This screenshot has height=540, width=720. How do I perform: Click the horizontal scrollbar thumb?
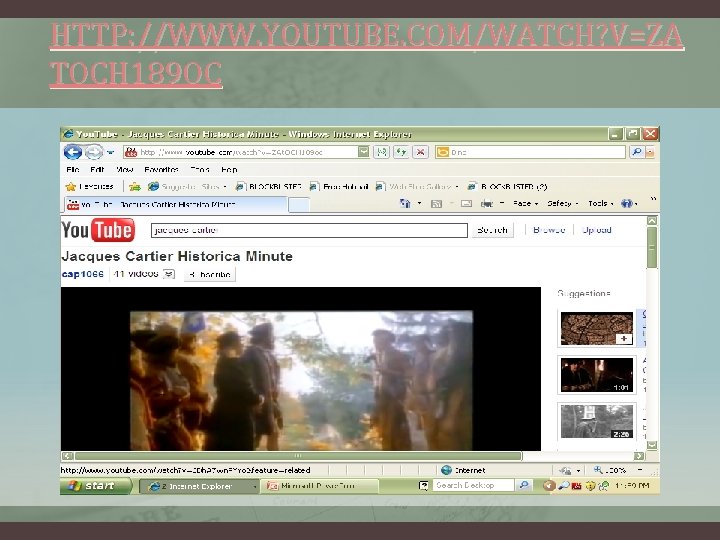click(x=298, y=456)
